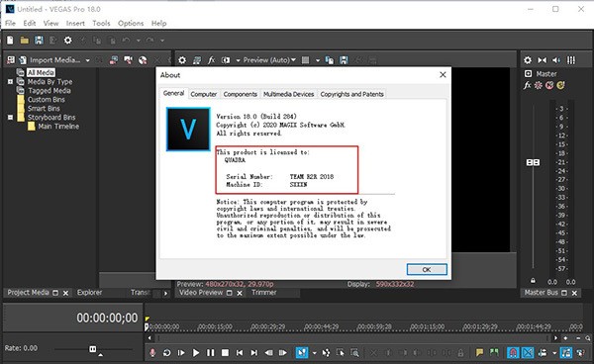Click the Downmix Output icon in Master Bus
Screen dimensions: 594x364
pos(543,60)
